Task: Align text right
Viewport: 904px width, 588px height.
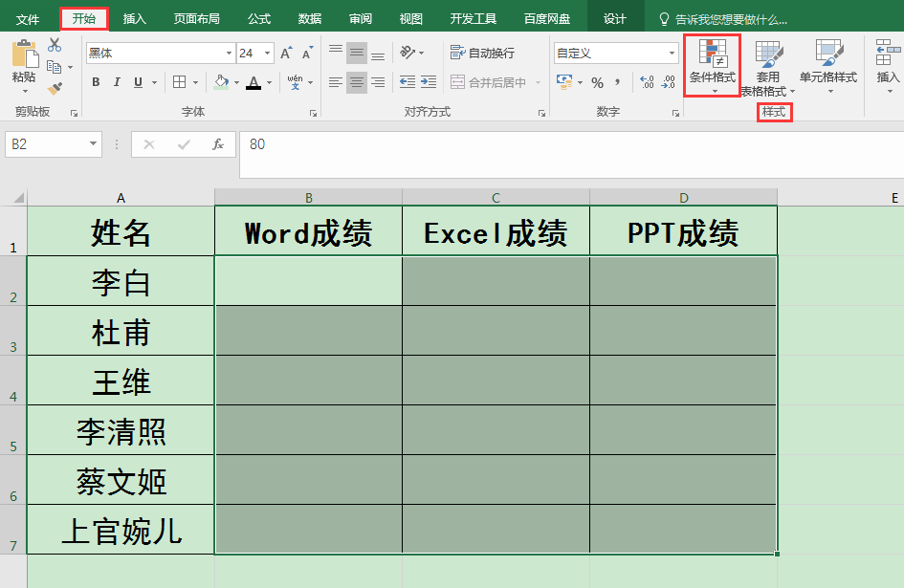Action: (x=378, y=82)
